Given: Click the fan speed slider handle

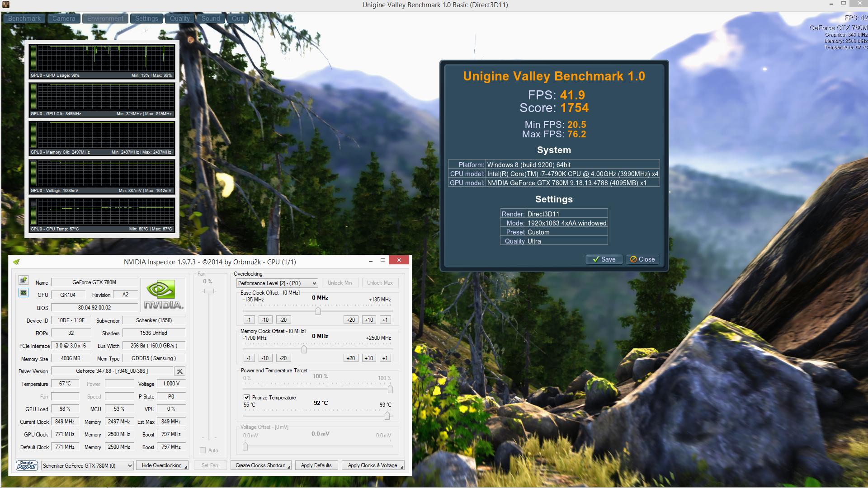Looking at the screenshot, I should [209, 291].
